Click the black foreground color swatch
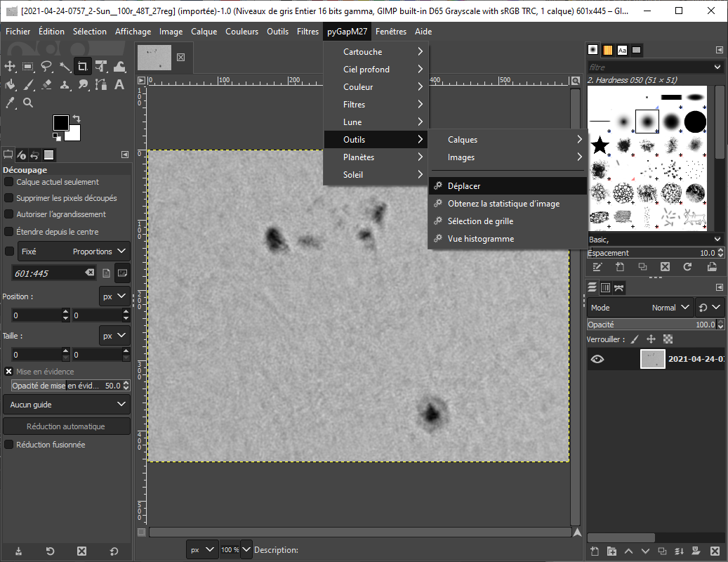This screenshot has width=728, height=562. [61, 123]
